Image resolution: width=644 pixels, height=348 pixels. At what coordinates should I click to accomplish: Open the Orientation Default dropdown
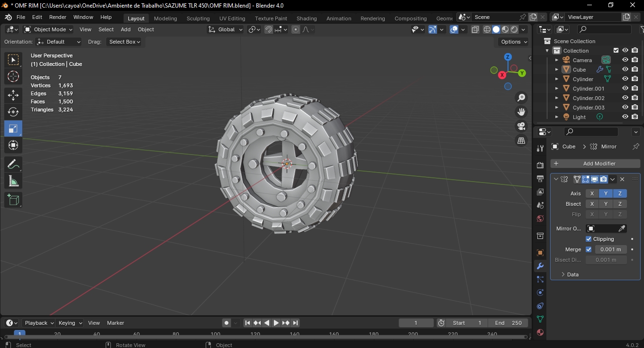click(x=59, y=42)
